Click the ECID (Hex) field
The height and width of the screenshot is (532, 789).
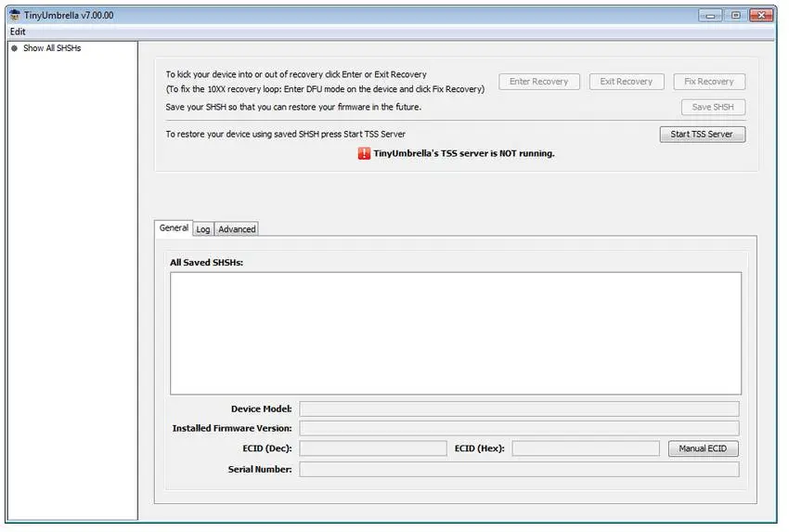[586, 448]
